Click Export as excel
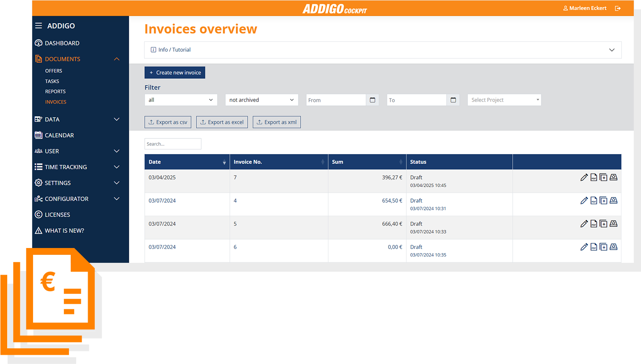 pyautogui.click(x=222, y=122)
